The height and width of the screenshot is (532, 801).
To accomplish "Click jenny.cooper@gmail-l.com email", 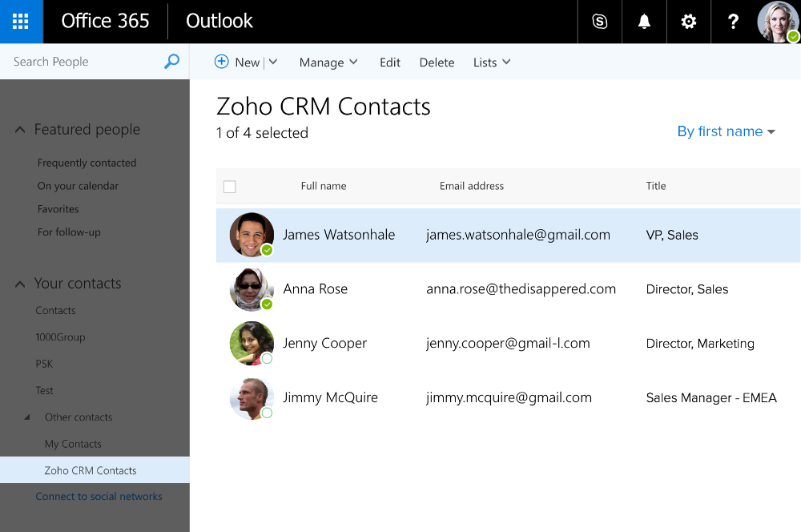I will (508, 344).
